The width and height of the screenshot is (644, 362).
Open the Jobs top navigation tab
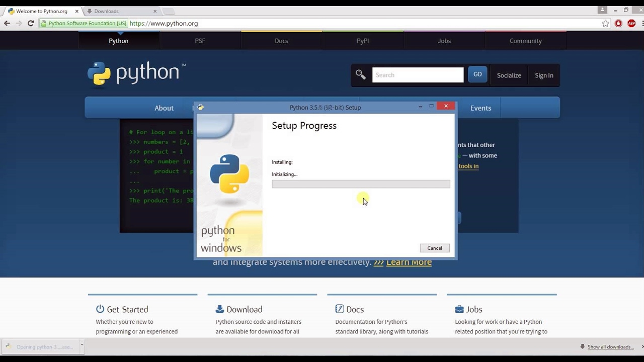point(444,41)
